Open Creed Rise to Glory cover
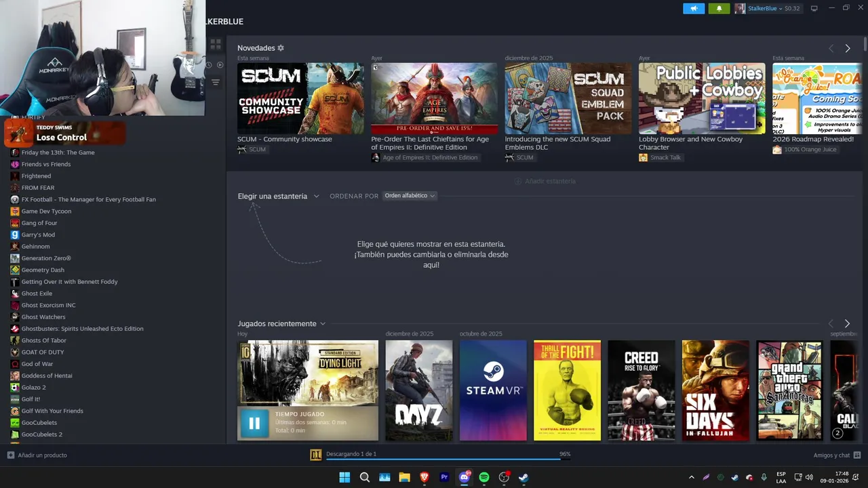Screen dimensions: 868x488 642,390
